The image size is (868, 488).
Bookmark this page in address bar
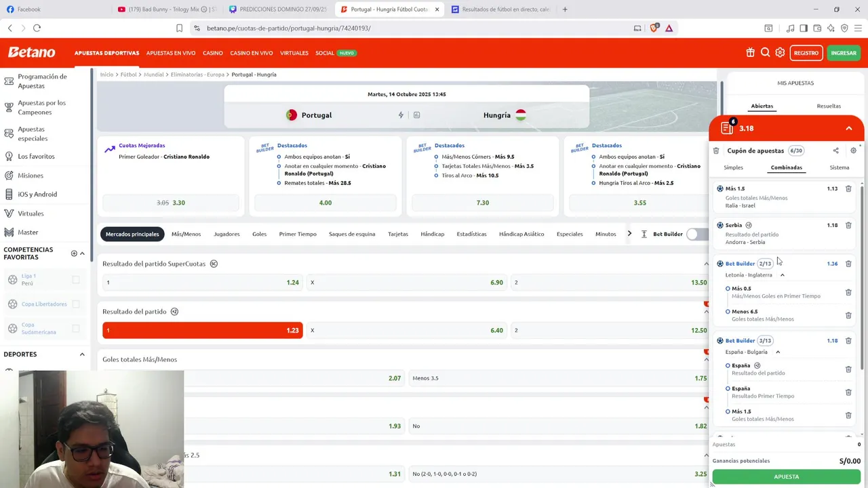[x=179, y=28]
